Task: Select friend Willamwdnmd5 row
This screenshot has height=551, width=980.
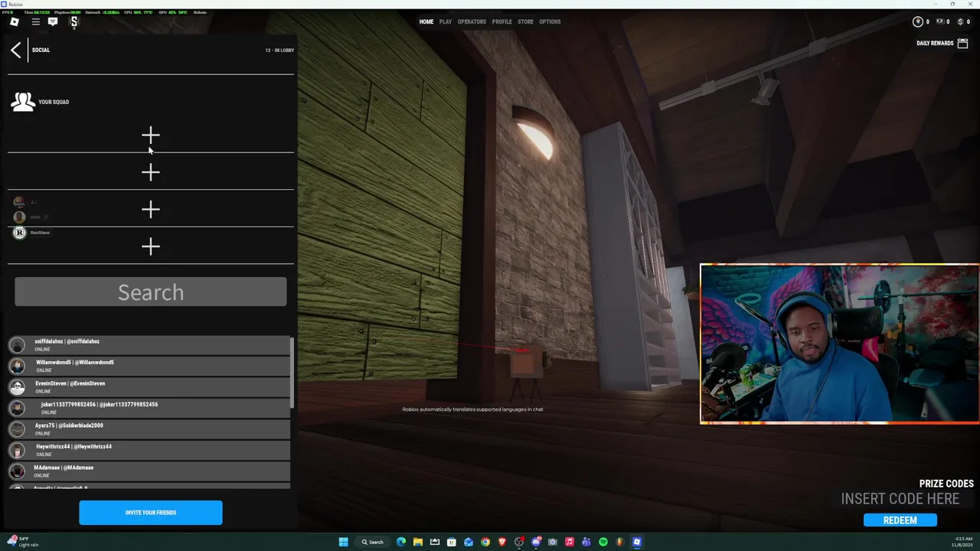Action: (x=149, y=366)
